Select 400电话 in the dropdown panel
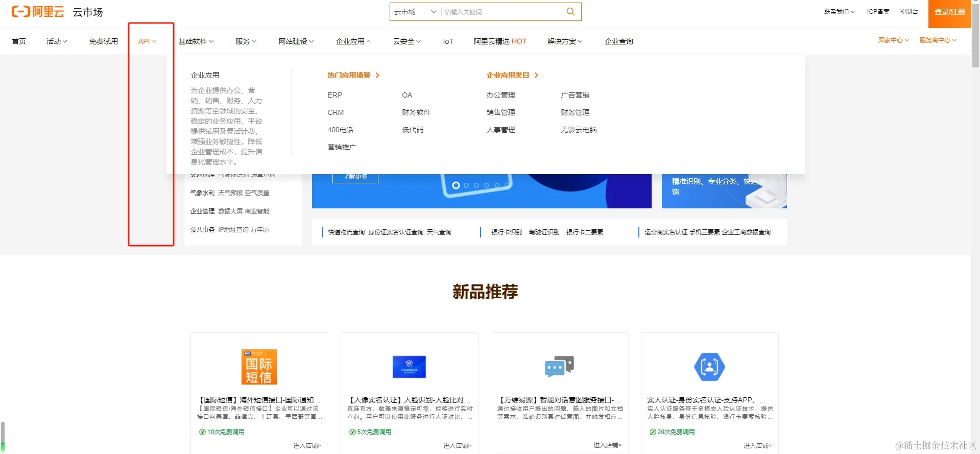The height and width of the screenshot is (454, 980). tap(341, 130)
